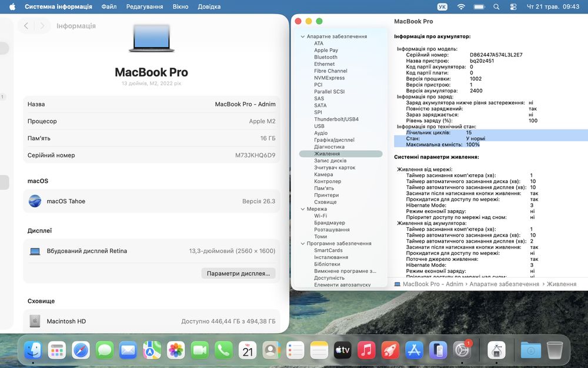
Task: Open Photos app in Dock
Action: [x=176, y=351]
